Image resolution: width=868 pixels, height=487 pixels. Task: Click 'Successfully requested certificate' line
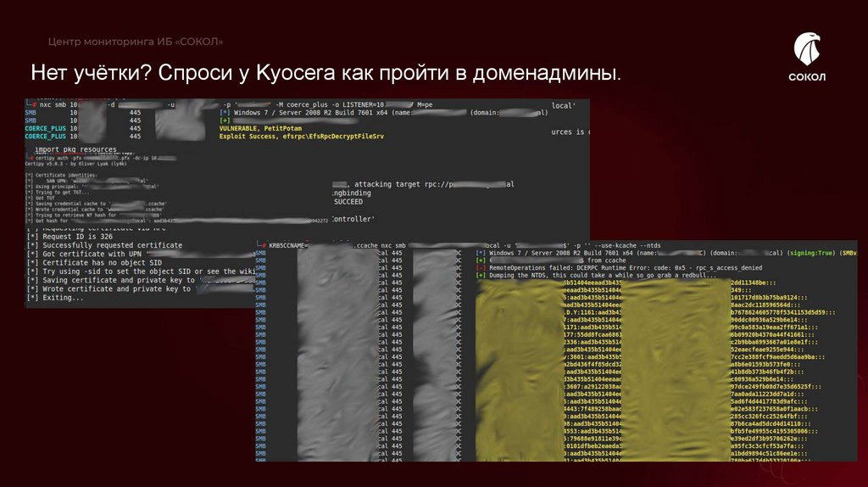click(104, 245)
